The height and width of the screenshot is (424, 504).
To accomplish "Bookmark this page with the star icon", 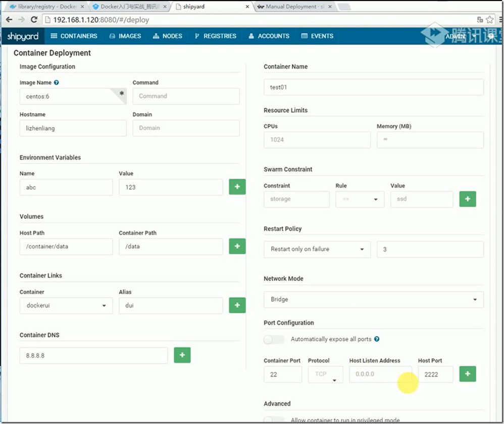I will click(489, 20).
